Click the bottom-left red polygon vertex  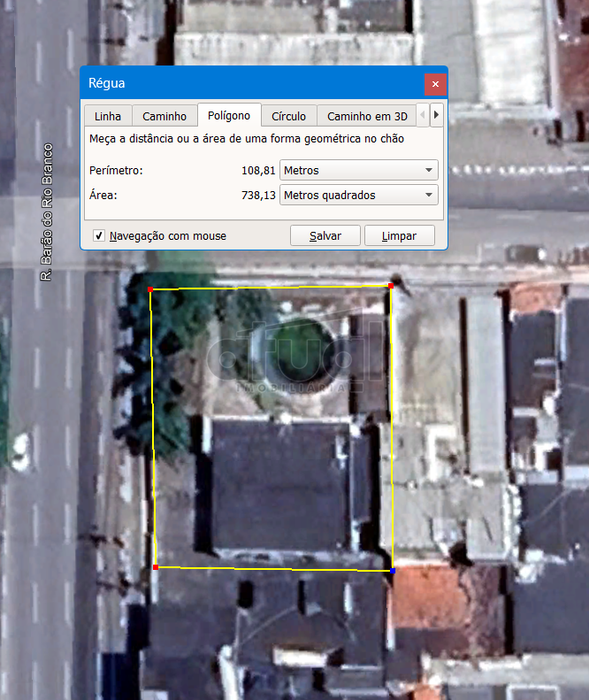click(156, 567)
